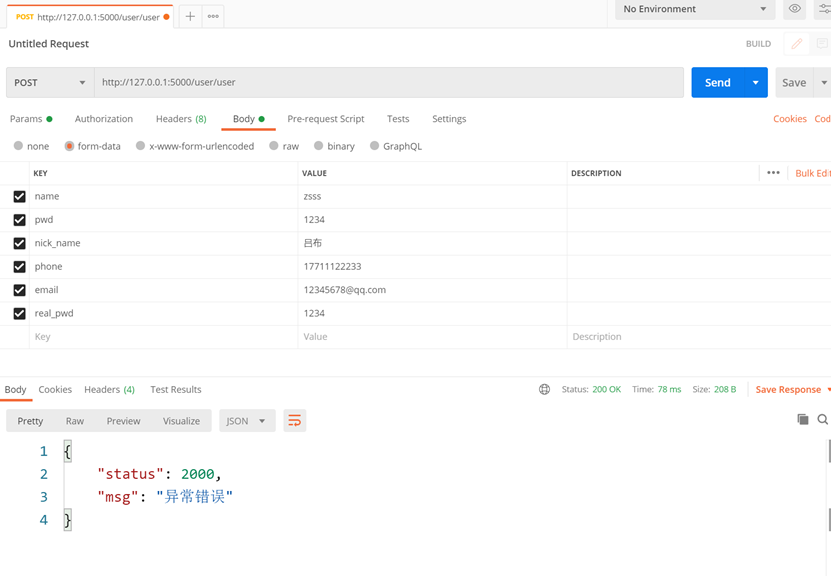
Task: Open the Settings tab
Action: [x=449, y=119]
